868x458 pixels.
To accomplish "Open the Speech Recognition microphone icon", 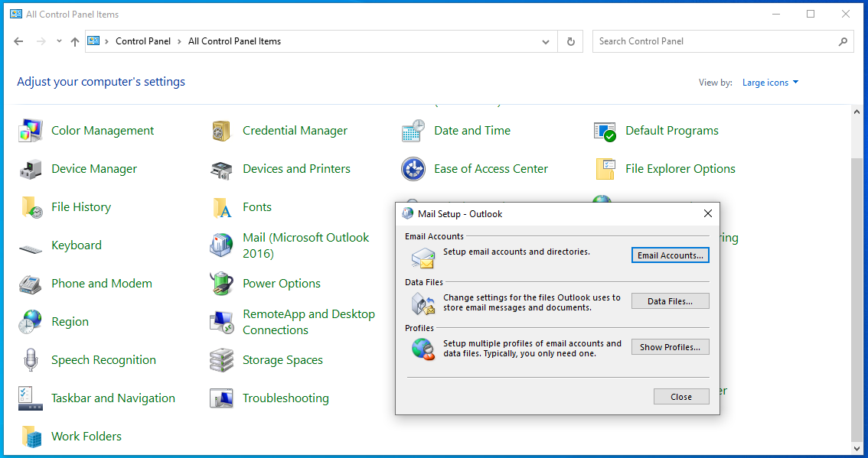I will click(31, 360).
